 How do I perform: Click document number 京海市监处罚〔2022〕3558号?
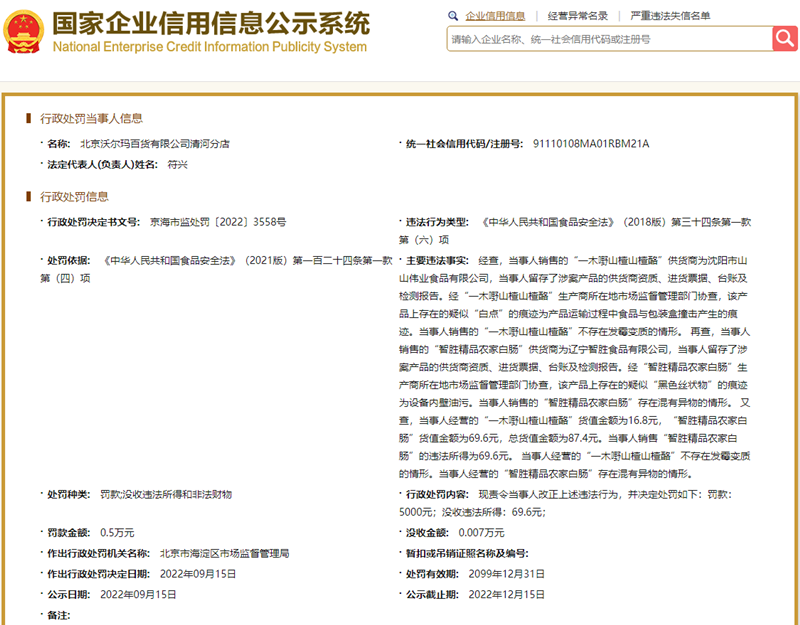[x=218, y=222]
